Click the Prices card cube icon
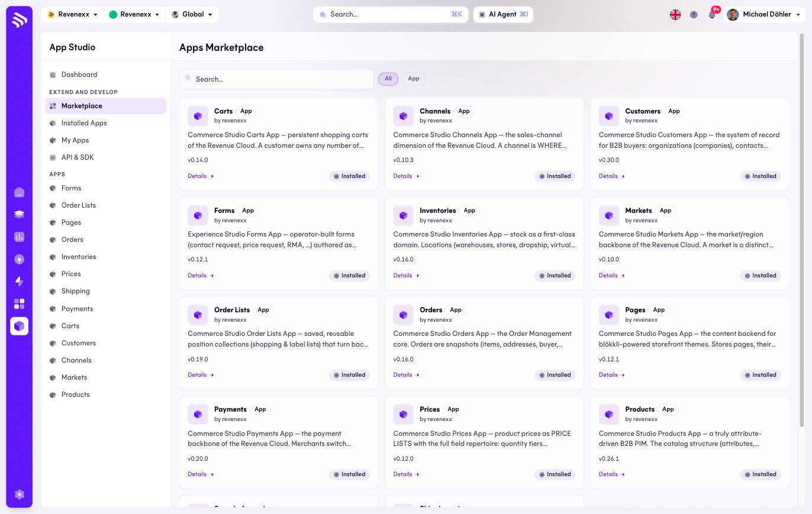The width and height of the screenshot is (812, 514). pos(403,414)
